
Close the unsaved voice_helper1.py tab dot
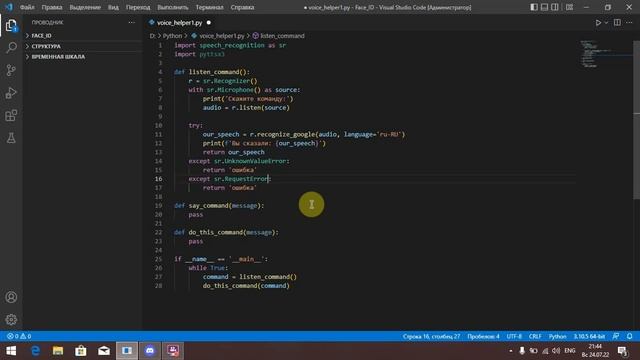[209, 23]
